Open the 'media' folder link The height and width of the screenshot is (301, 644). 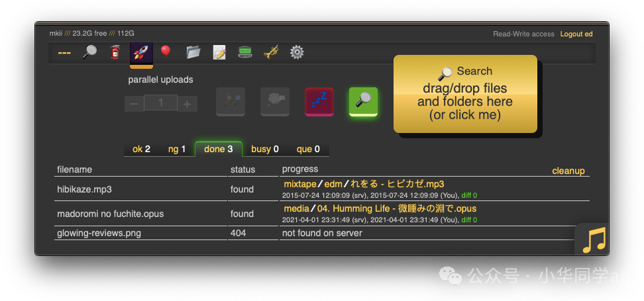(297, 208)
